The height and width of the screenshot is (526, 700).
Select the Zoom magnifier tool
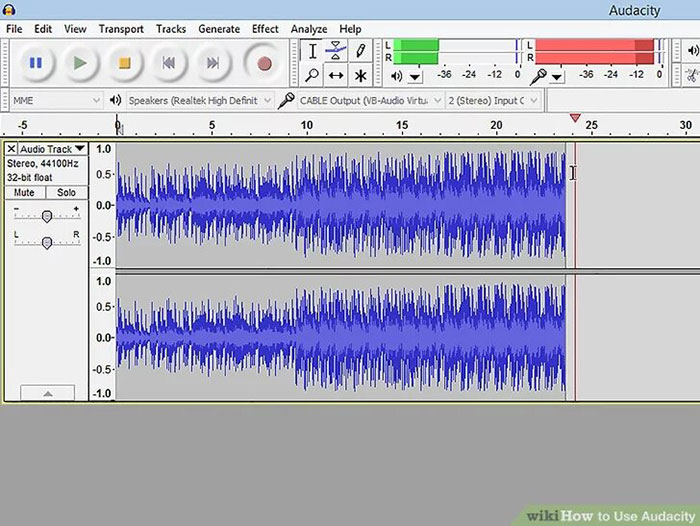point(313,75)
